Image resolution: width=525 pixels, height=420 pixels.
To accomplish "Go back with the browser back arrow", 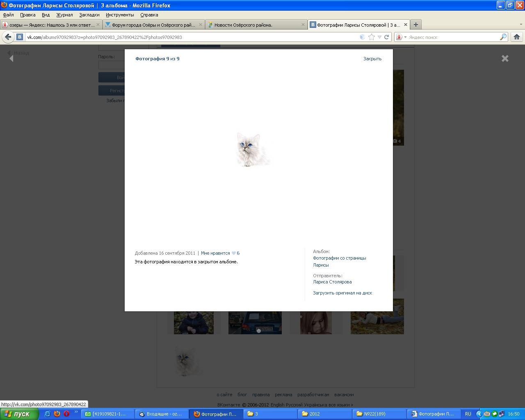I will (8, 37).
